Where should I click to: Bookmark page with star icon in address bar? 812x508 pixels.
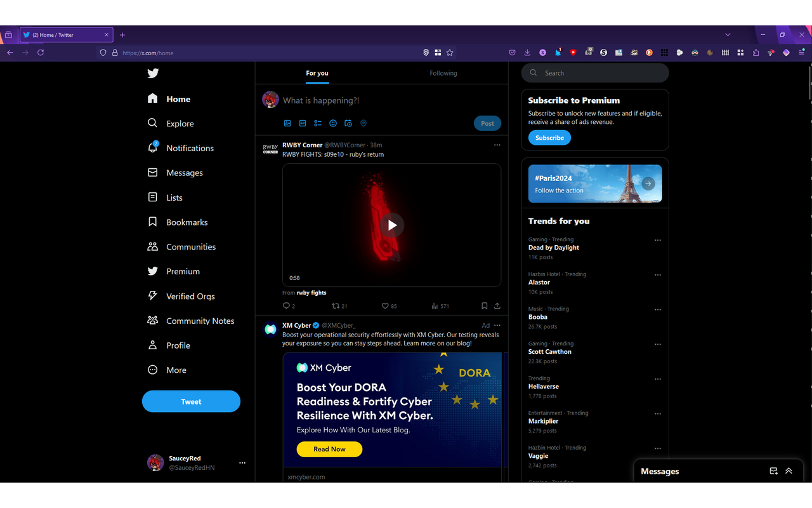[x=450, y=53]
